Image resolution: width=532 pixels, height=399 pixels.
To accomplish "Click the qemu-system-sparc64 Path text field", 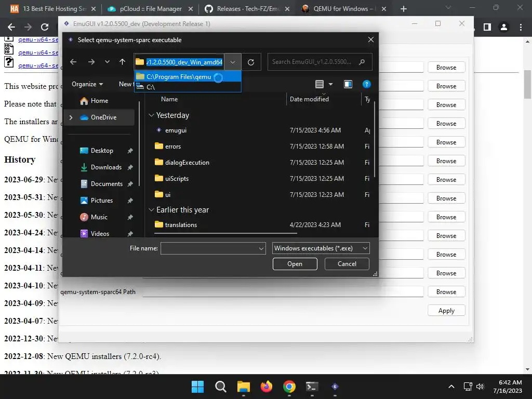I will click(x=283, y=292).
